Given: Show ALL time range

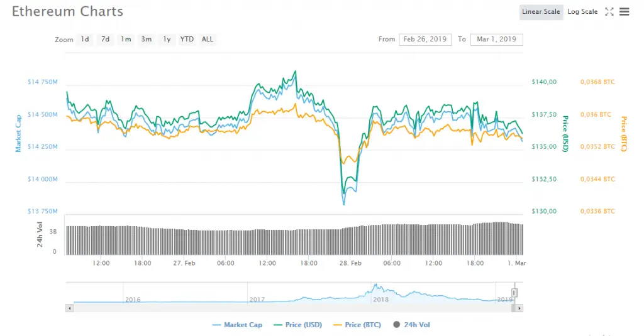Looking at the screenshot, I should pyautogui.click(x=208, y=40).
